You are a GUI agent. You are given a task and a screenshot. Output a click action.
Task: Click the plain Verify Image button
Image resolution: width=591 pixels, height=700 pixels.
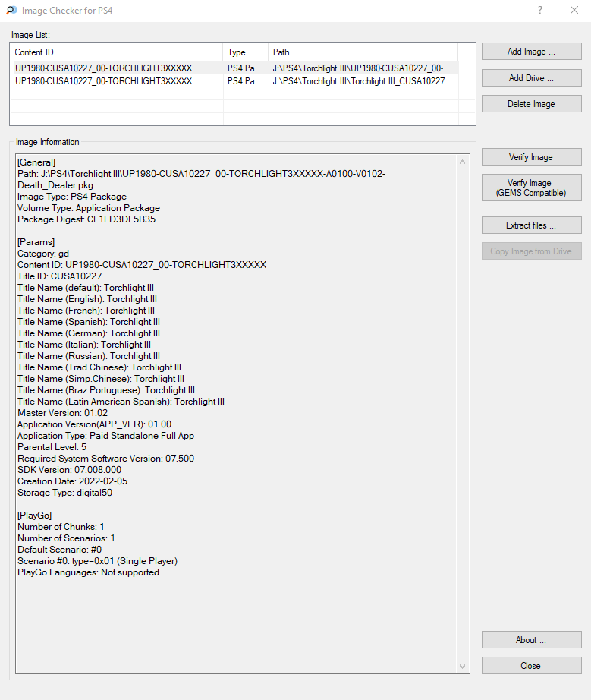tap(531, 156)
